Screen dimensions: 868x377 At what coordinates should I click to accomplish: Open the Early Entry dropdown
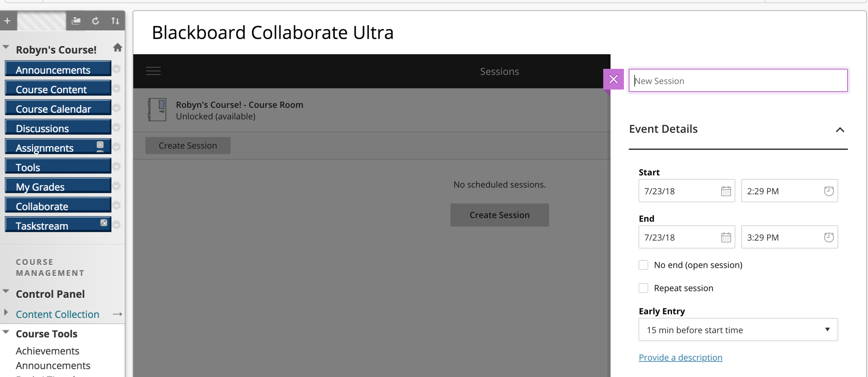(x=738, y=330)
